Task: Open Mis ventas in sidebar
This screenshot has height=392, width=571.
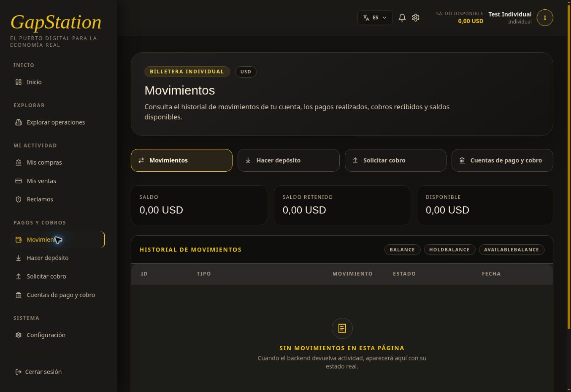Action: pyautogui.click(x=58, y=181)
